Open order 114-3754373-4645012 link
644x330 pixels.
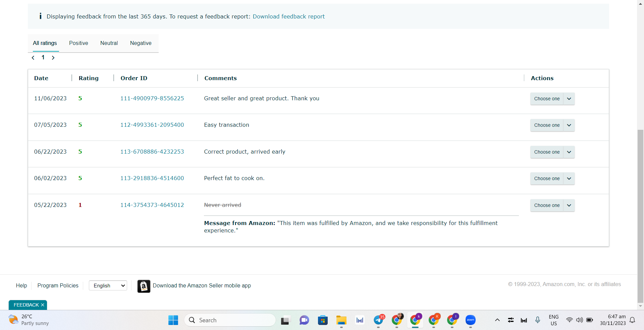pyautogui.click(x=152, y=205)
